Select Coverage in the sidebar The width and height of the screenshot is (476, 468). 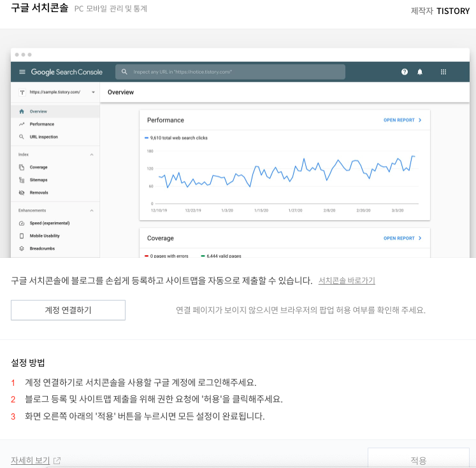click(x=55, y=167)
